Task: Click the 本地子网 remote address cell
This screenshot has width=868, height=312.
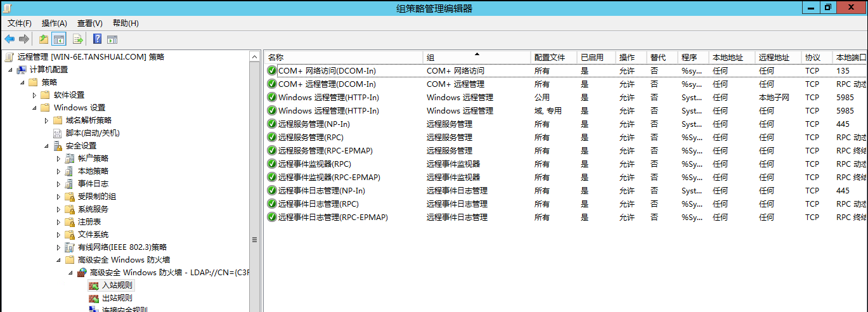Action: (774, 98)
